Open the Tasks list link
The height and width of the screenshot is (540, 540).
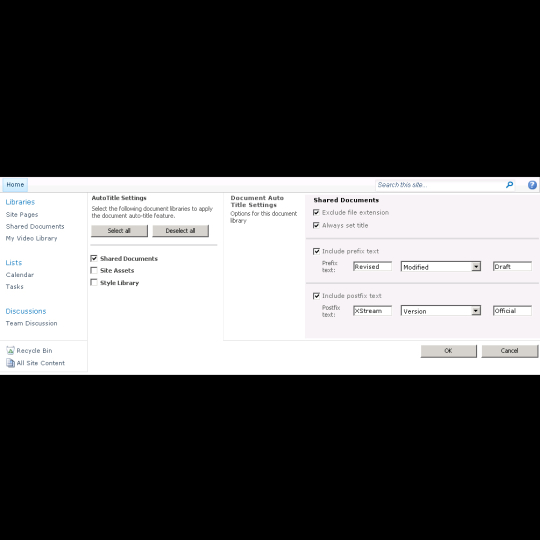tap(14, 287)
